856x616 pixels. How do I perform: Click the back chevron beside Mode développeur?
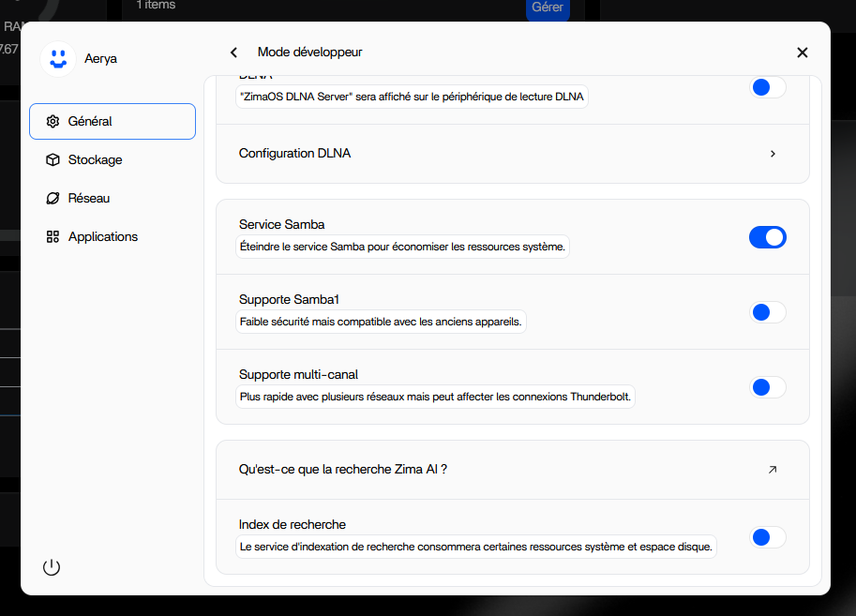(233, 53)
